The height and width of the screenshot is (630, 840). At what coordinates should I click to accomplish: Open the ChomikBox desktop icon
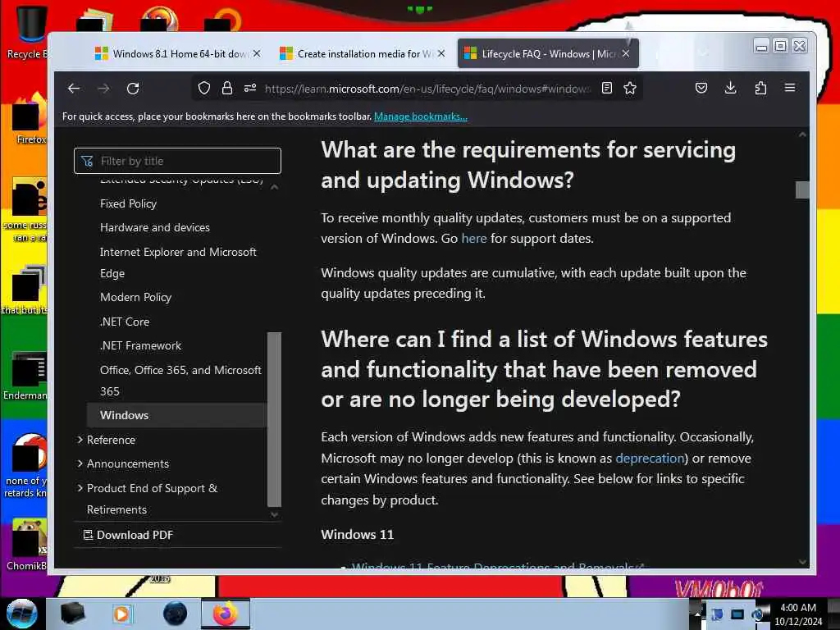coord(28,544)
